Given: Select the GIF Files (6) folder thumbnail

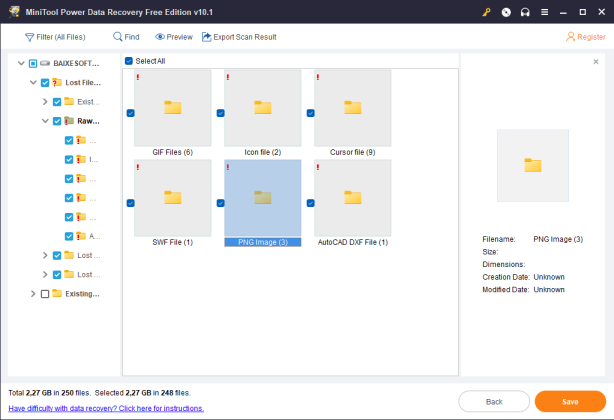Looking at the screenshot, I should [x=173, y=108].
